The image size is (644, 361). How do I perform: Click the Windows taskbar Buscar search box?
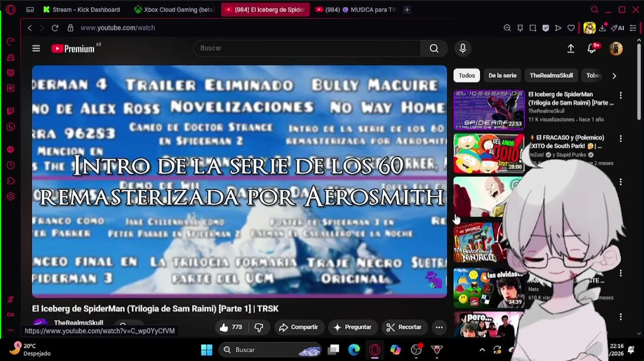[271, 349]
